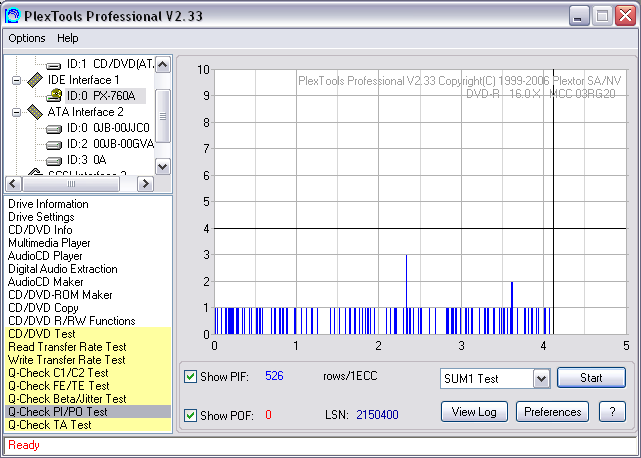Click the ID:3 0A disk icon
Viewport: 641px width, 458px height.
click(x=53, y=161)
